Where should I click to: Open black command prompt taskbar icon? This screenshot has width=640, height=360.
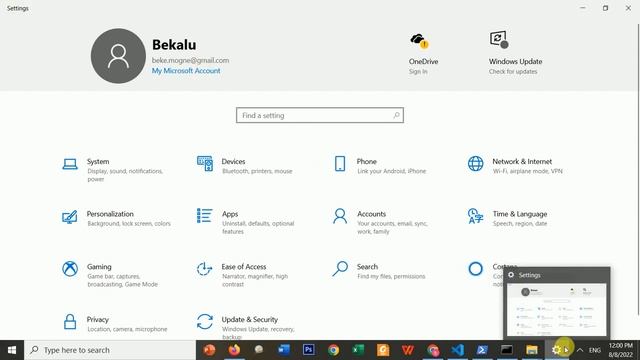point(507,350)
